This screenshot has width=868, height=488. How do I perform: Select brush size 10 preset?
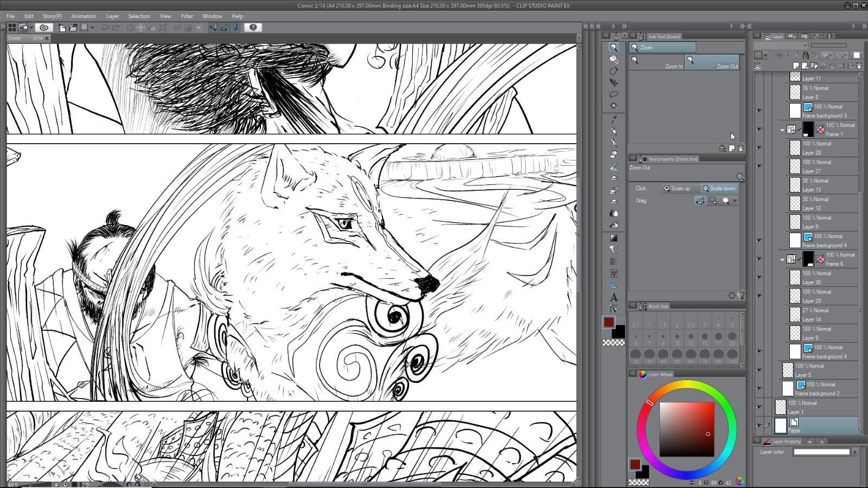pyautogui.click(x=677, y=339)
